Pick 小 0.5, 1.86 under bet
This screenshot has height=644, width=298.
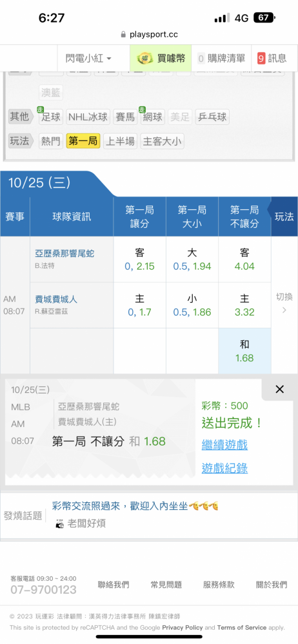click(x=192, y=305)
